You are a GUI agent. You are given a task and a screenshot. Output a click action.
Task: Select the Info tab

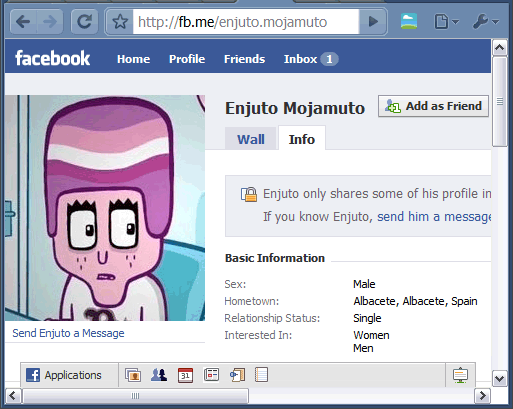(x=302, y=139)
